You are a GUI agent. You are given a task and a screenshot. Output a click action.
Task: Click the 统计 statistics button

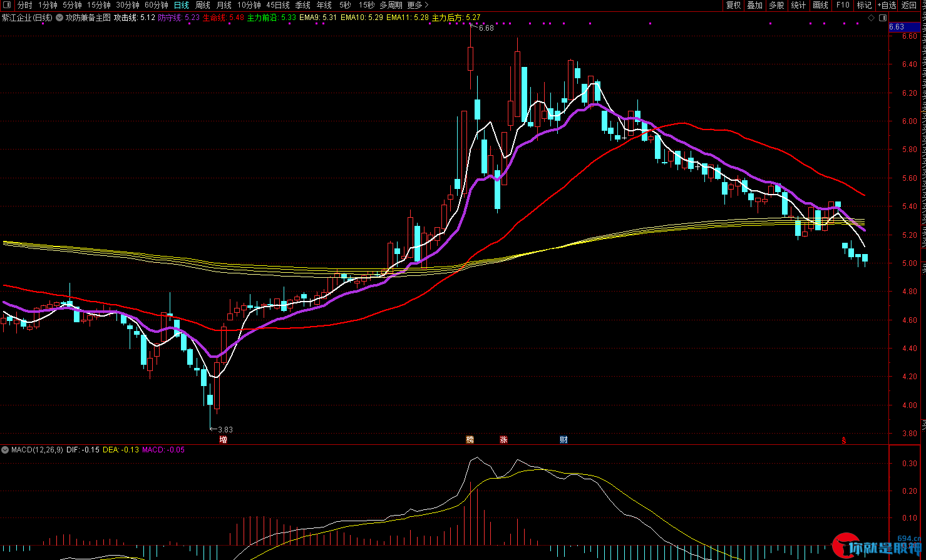798,5
